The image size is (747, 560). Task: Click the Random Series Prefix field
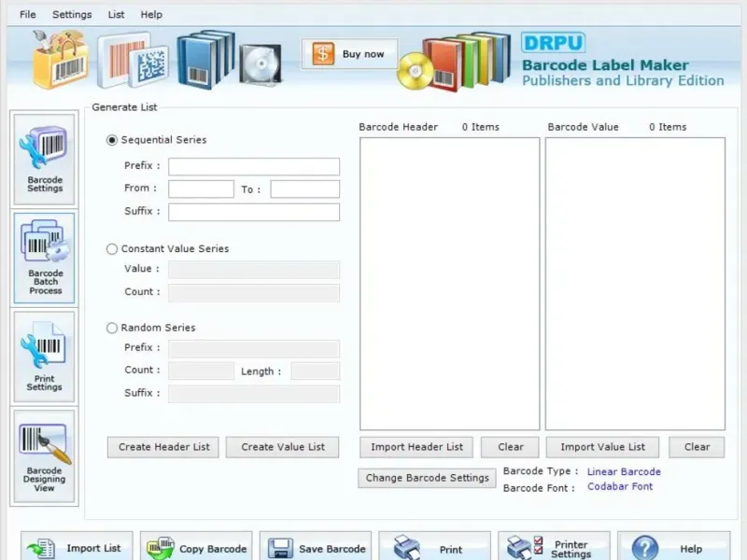click(x=254, y=348)
